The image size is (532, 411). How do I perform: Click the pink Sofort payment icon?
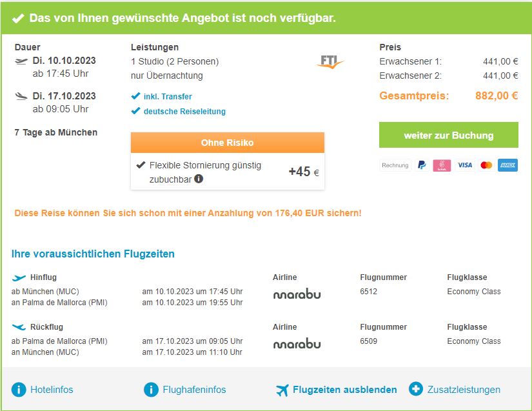click(442, 165)
